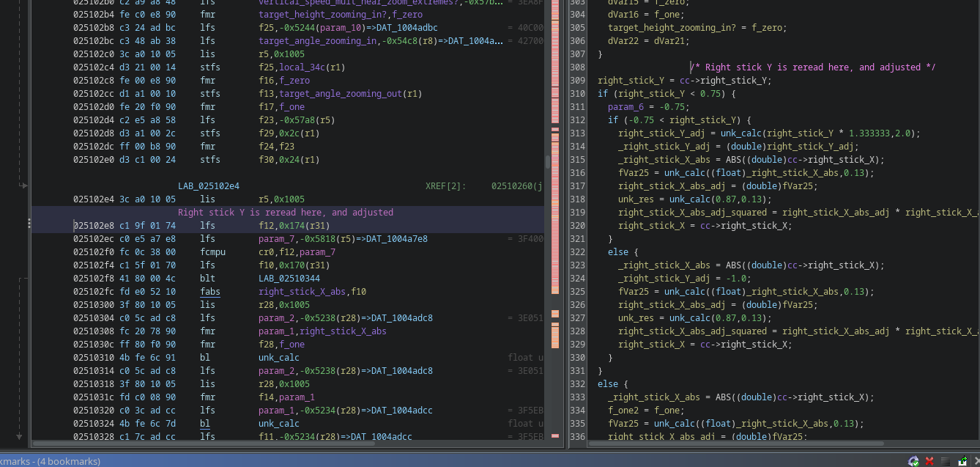Click the red X delete bookmark icon
Screen dimensions: 980x467
pyautogui.click(x=929, y=461)
